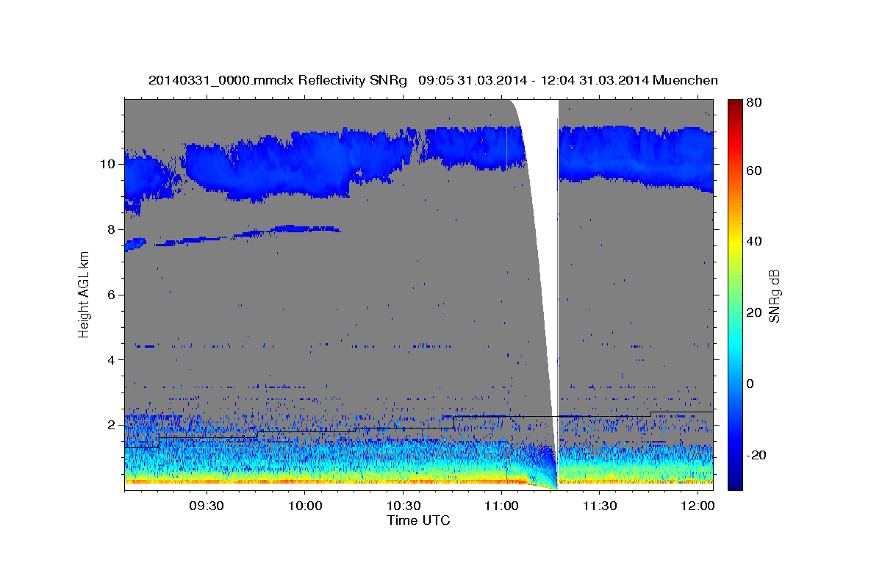
Task: Click the colorbar tick label 40
Action: point(754,241)
